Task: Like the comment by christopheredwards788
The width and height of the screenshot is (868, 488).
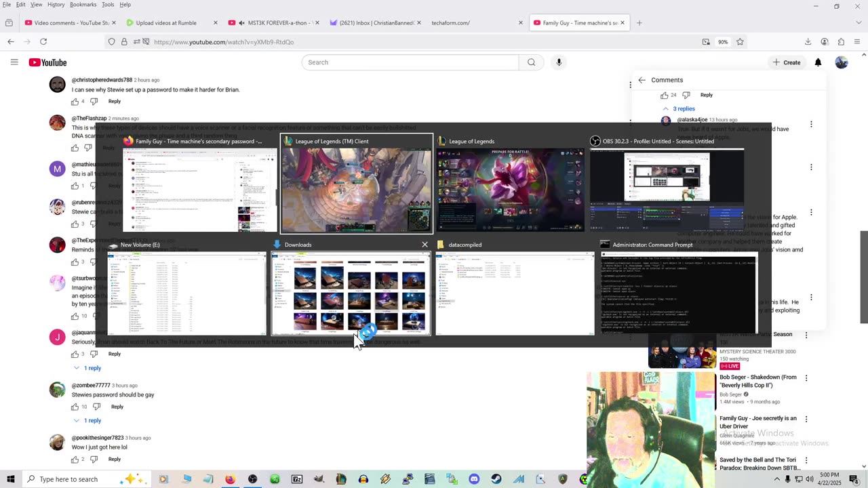Action: point(75,102)
